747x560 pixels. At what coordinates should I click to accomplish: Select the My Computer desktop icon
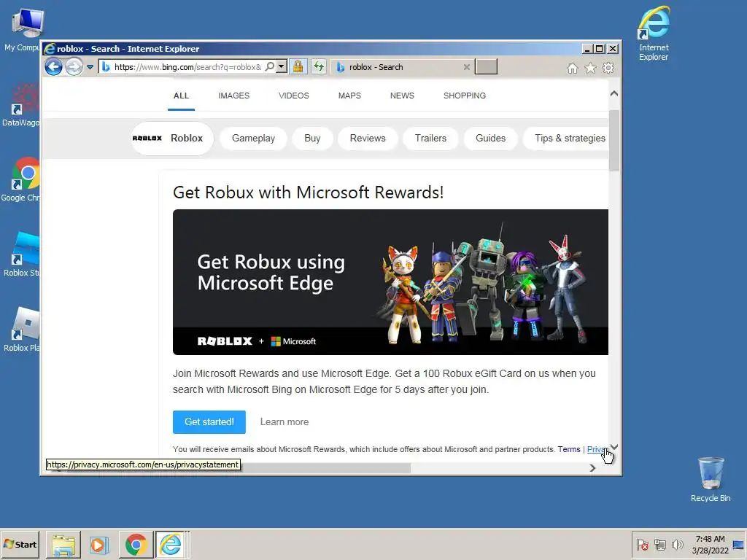coord(21,30)
